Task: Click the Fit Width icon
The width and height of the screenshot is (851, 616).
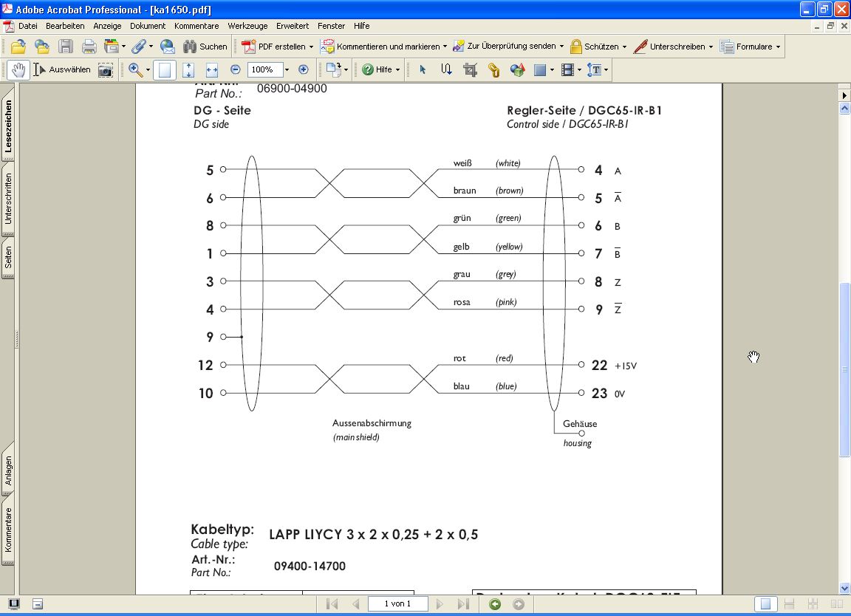Action: [212, 70]
